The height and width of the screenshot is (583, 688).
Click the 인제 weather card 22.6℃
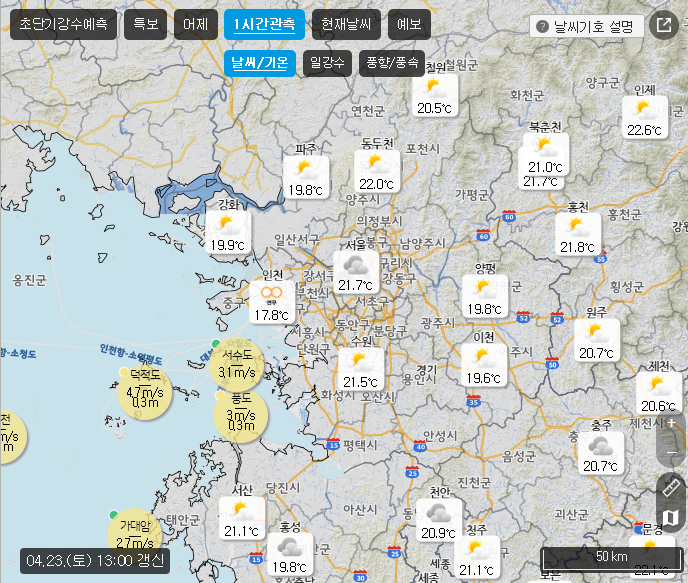coord(645,117)
